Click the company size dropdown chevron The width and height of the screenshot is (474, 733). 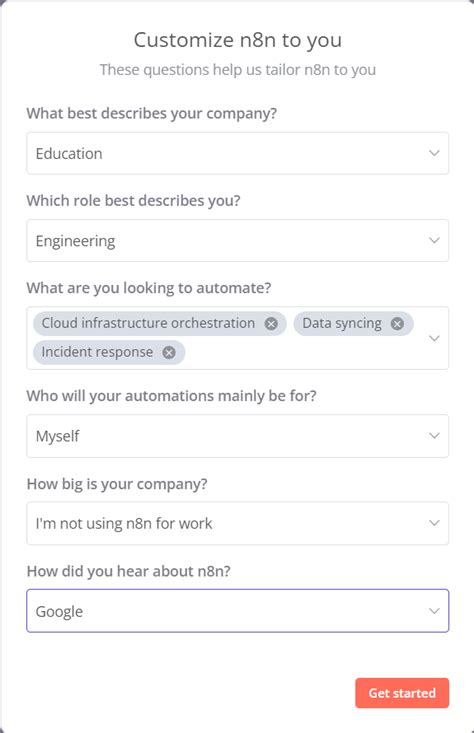pos(434,523)
